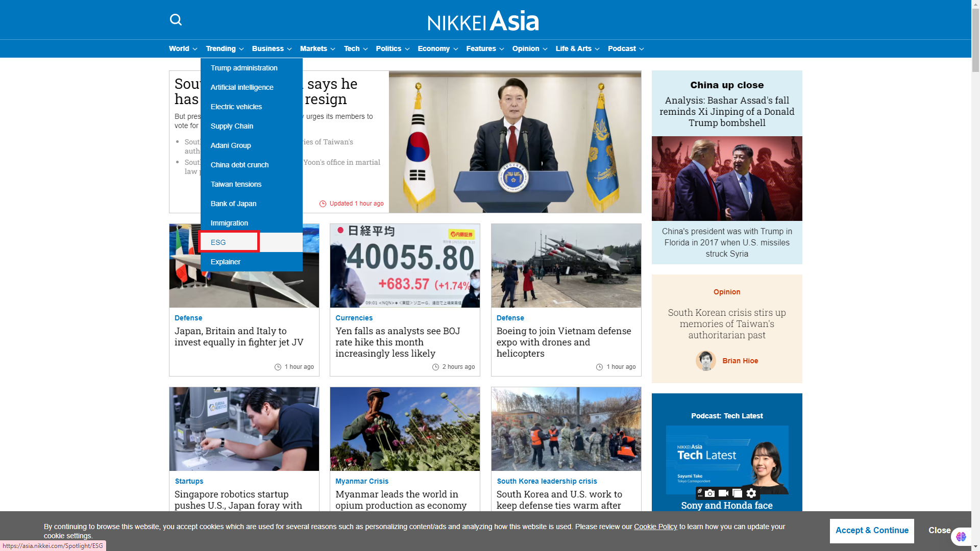The image size is (980, 551).
Task: Close the cookie banner
Action: pyautogui.click(x=939, y=531)
